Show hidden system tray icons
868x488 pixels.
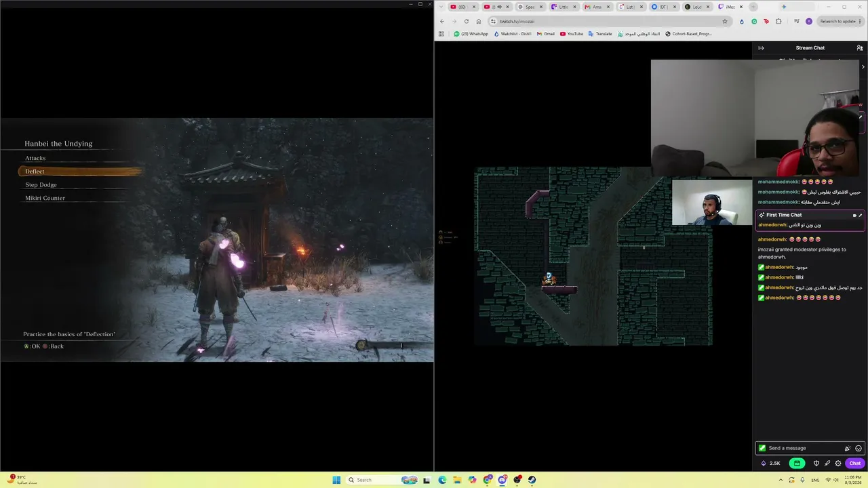pyautogui.click(x=781, y=480)
